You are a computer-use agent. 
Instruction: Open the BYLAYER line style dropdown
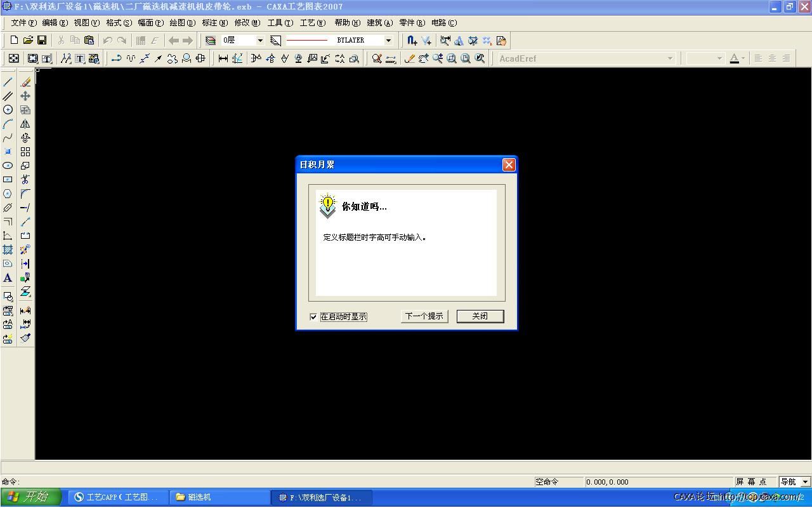[x=390, y=39]
